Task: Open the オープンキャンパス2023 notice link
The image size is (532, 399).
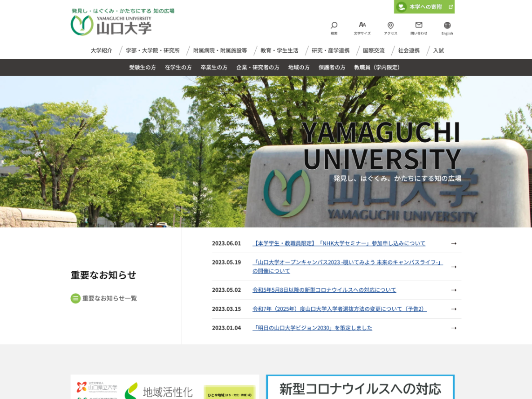Action: pyautogui.click(x=348, y=267)
